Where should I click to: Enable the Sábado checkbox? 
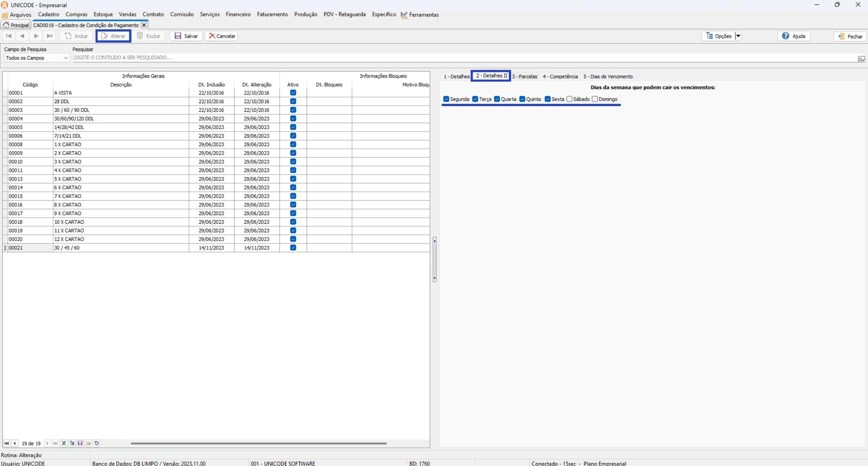(569, 99)
